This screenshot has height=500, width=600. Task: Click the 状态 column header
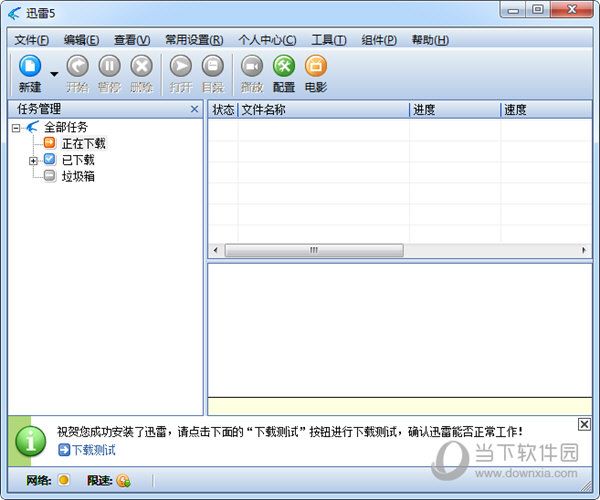coord(223,110)
